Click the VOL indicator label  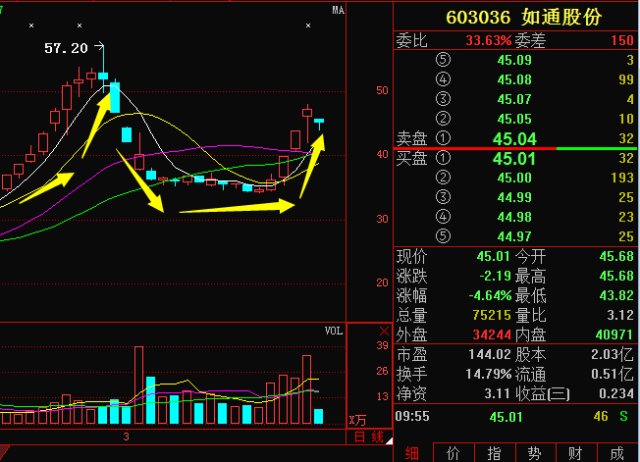click(x=333, y=331)
